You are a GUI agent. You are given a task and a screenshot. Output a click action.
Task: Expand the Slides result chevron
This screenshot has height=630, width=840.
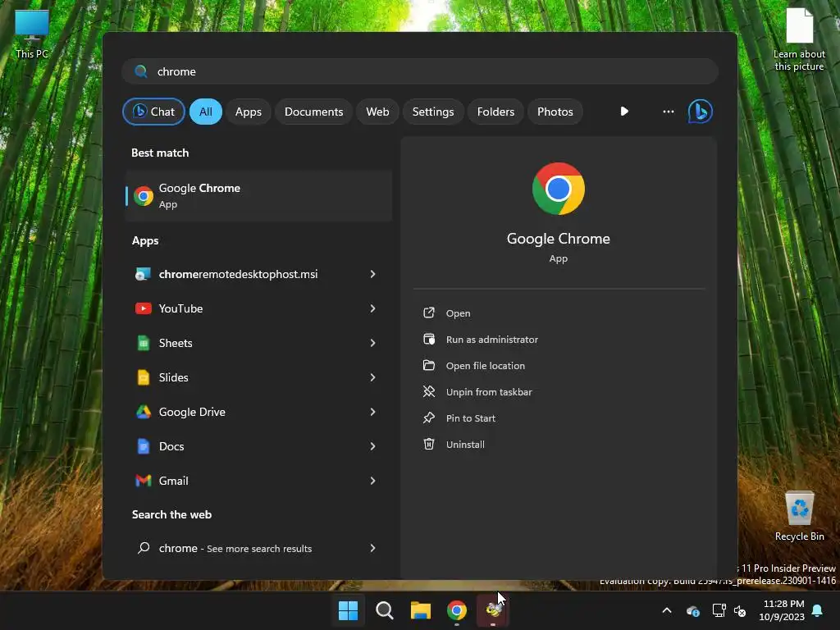(373, 377)
